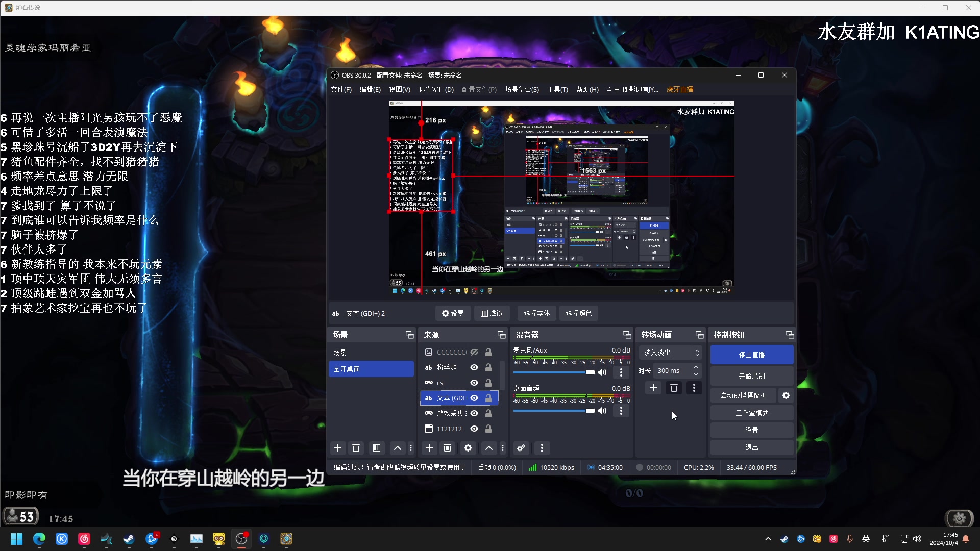Open the 视图(V) menu

(400, 89)
